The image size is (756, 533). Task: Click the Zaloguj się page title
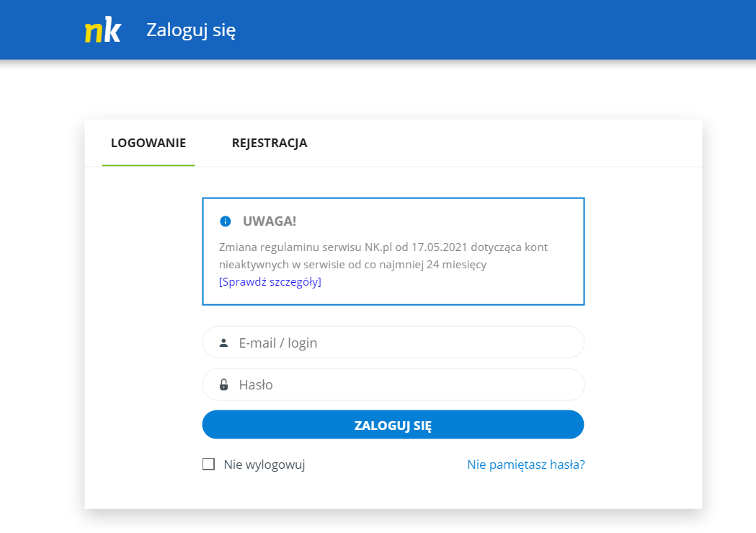[191, 30]
